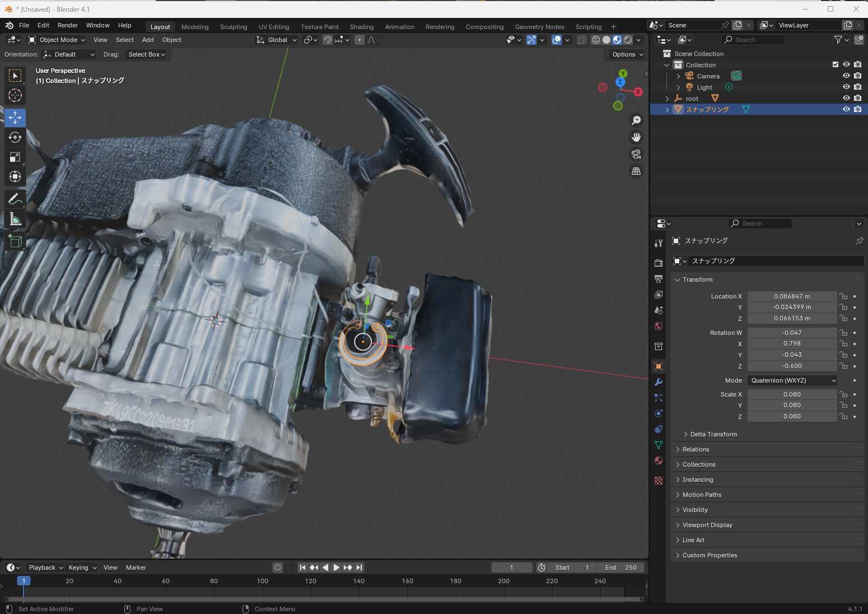Toggle Location X lock icon
The height and width of the screenshot is (614, 868).
pos(843,296)
